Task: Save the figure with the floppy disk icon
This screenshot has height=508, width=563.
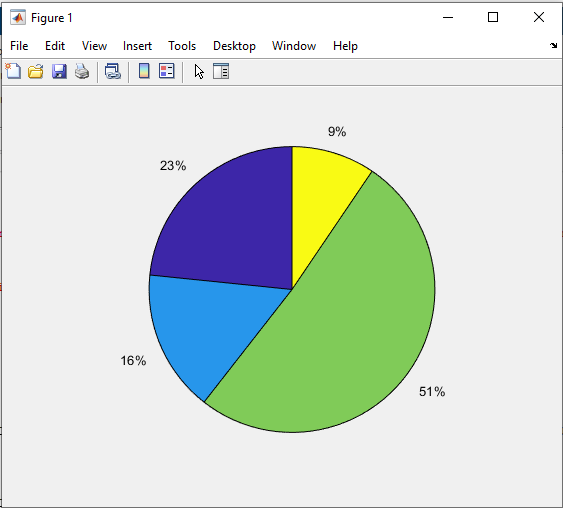Action: click(59, 71)
